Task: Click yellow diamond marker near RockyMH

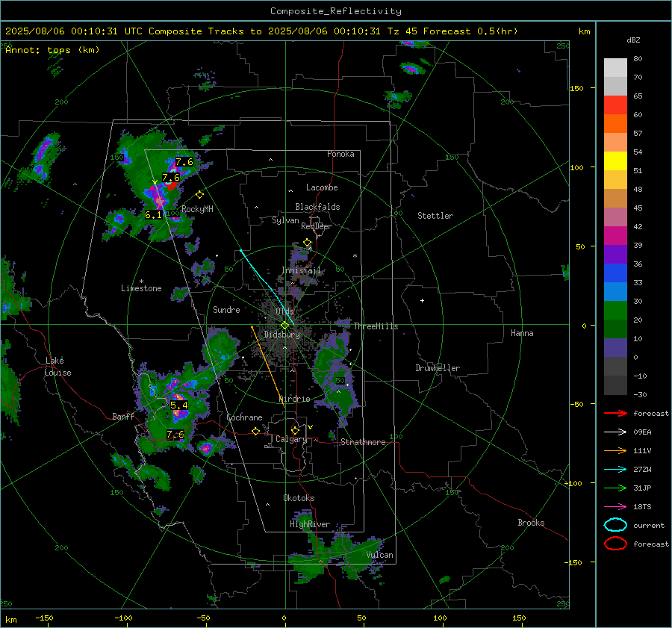Action: (x=199, y=195)
